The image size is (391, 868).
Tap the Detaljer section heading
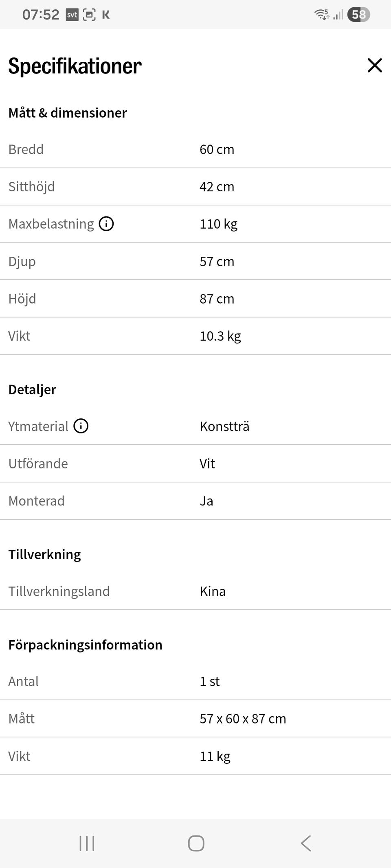[x=32, y=389]
